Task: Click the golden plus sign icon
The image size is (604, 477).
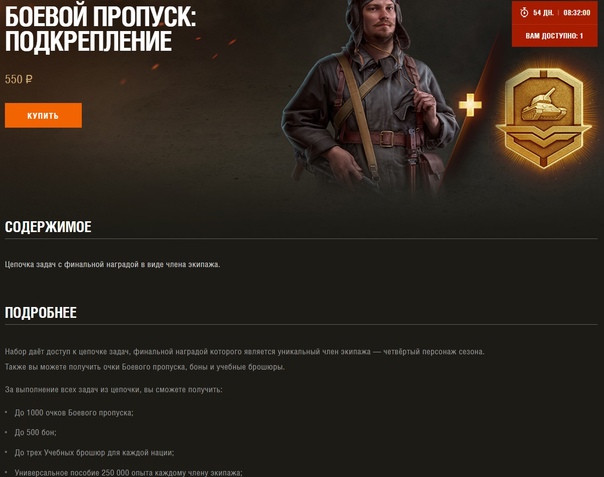Action: 470,104
